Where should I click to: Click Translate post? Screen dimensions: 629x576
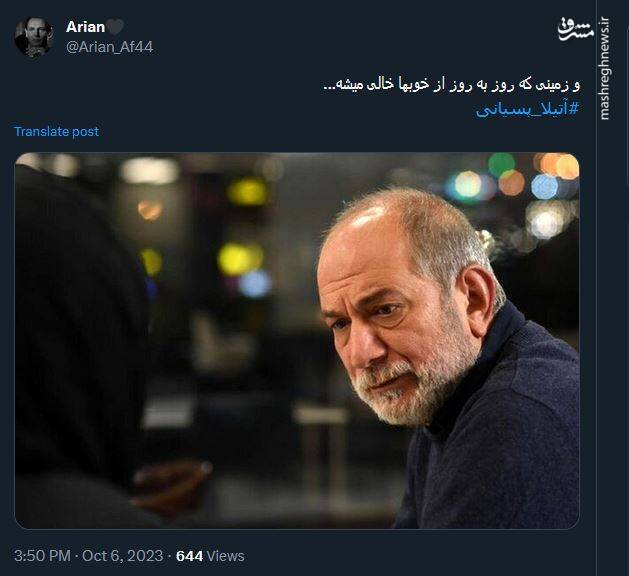pos(57,132)
